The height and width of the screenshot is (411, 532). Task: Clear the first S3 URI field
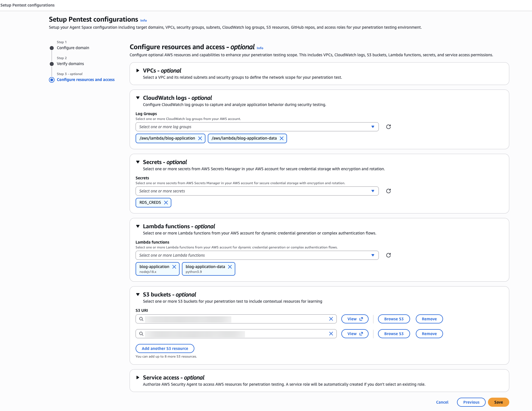[331, 319]
